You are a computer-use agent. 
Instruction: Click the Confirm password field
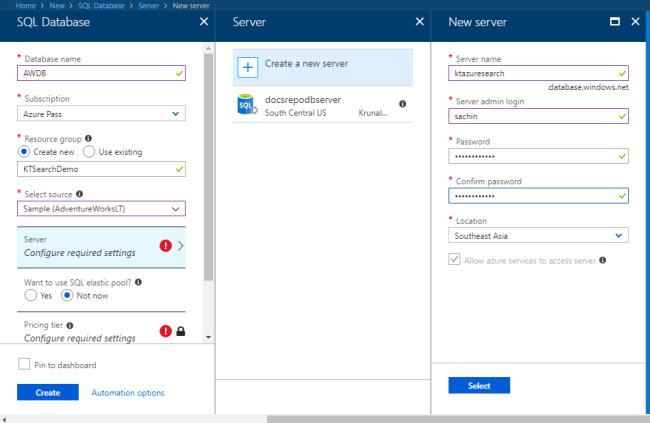tap(538, 195)
